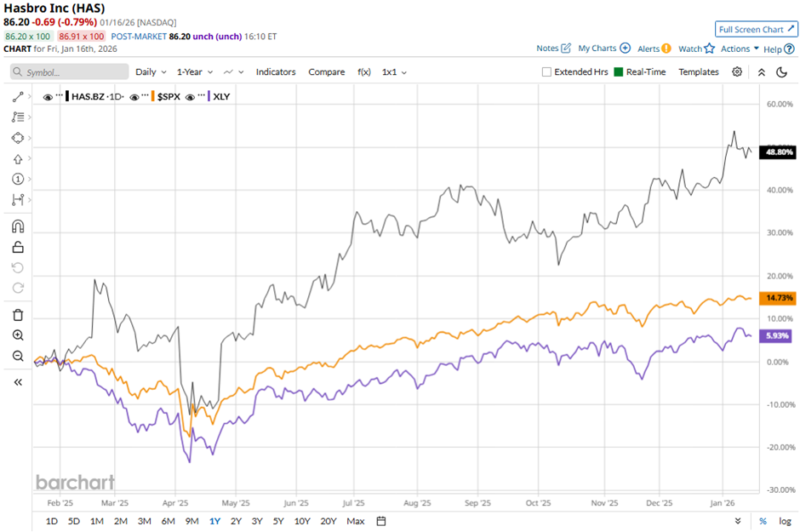Screen dimensions: 800x532
Task: Select the shapes drawing tool
Action: click(x=18, y=138)
